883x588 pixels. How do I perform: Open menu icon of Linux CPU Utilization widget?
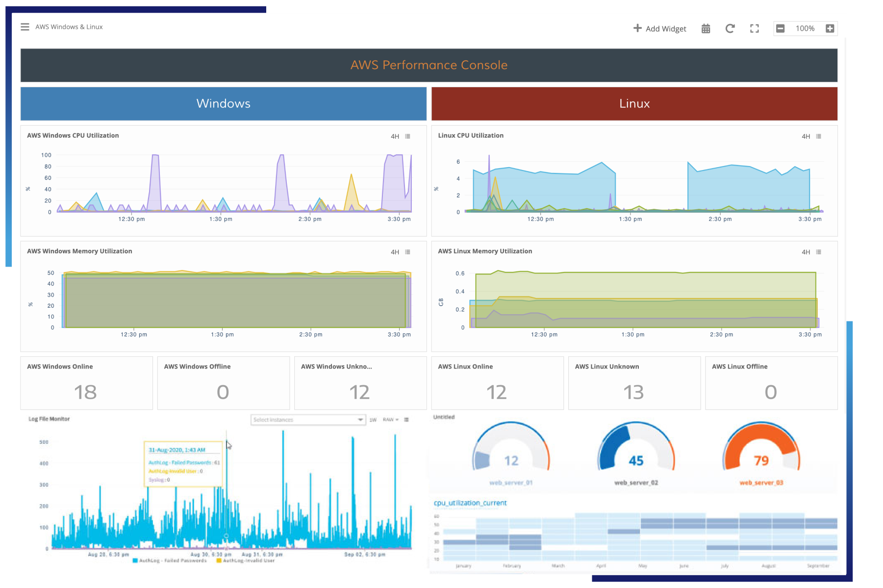[818, 136]
